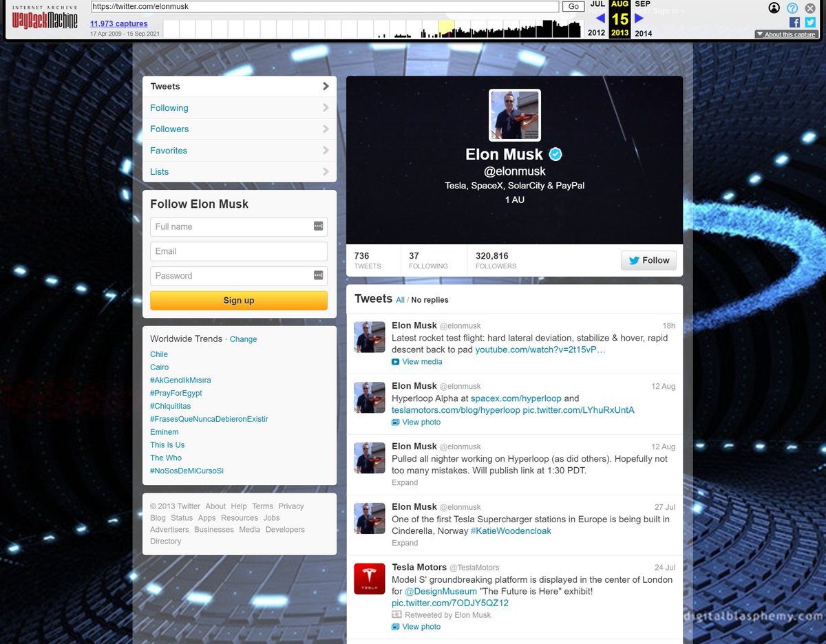Open the Chile trend

point(159,354)
